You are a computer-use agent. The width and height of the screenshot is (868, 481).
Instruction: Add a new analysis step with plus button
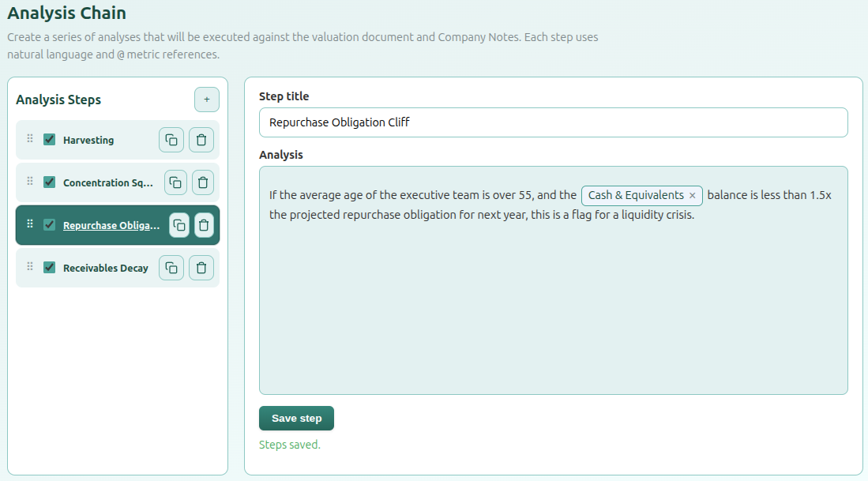[x=206, y=100]
